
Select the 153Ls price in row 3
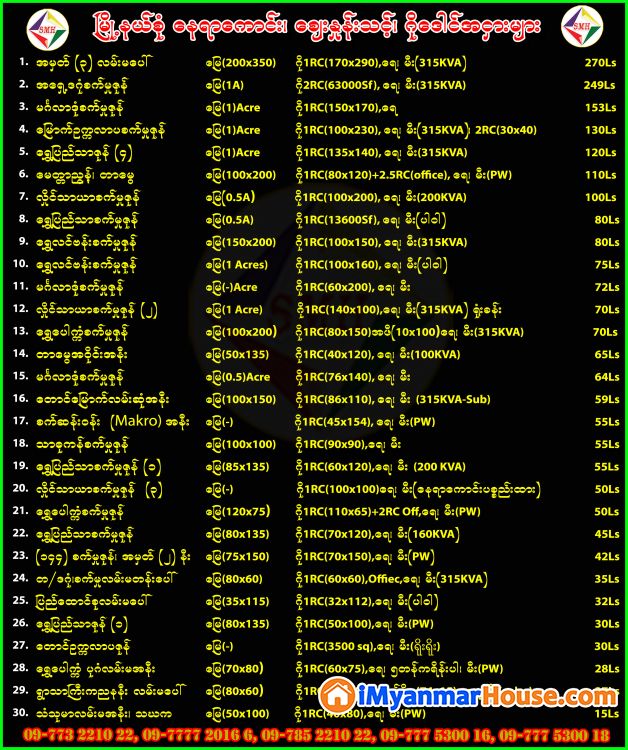[600, 107]
